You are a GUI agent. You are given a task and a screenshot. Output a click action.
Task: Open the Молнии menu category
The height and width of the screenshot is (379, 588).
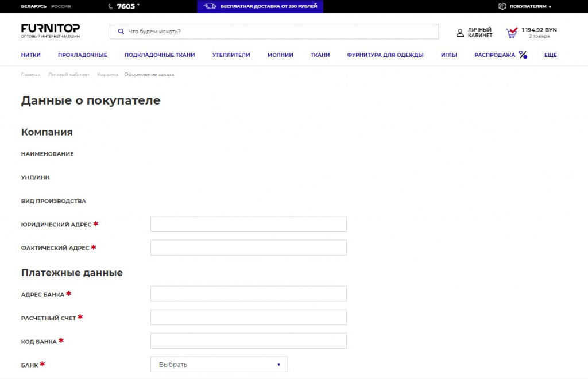tap(280, 55)
